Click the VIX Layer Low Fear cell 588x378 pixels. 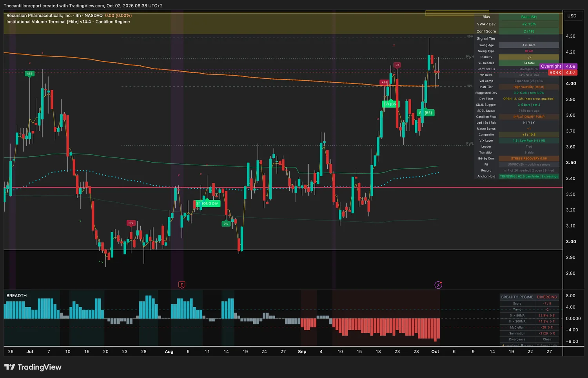(x=529, y=141)
